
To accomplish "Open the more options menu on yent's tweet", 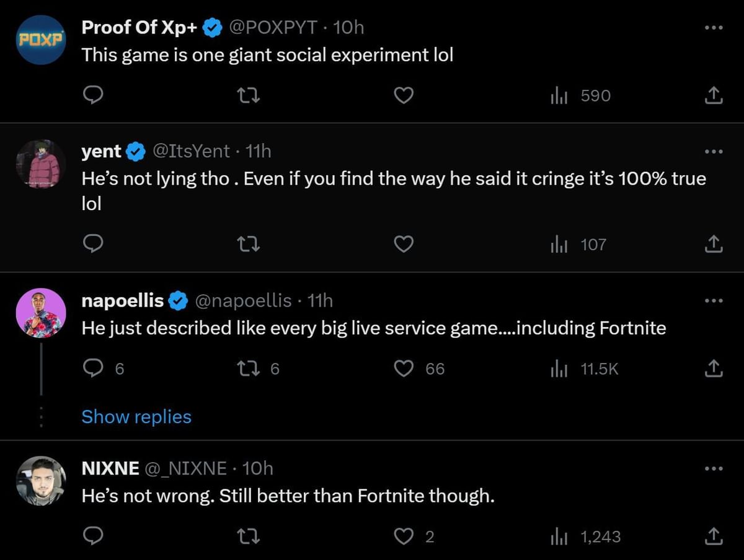I will [714, 151].
